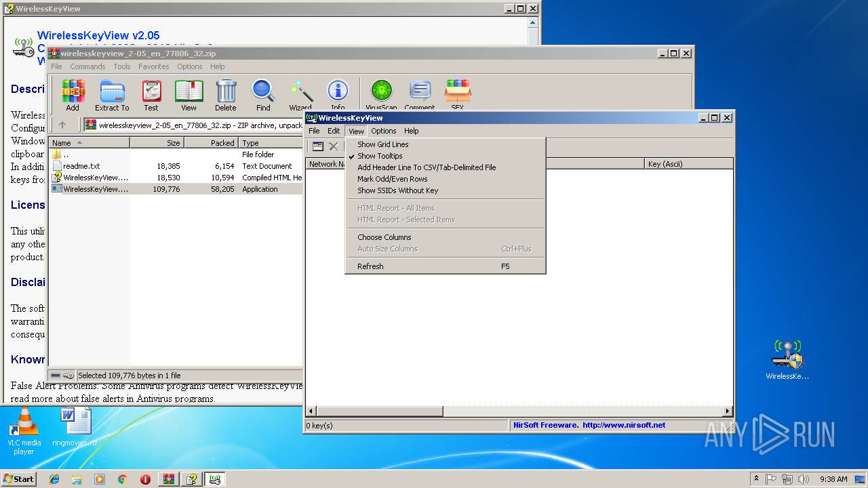Click the clock showing 9:38 AM
868x488 pixels.
point(833,479)
